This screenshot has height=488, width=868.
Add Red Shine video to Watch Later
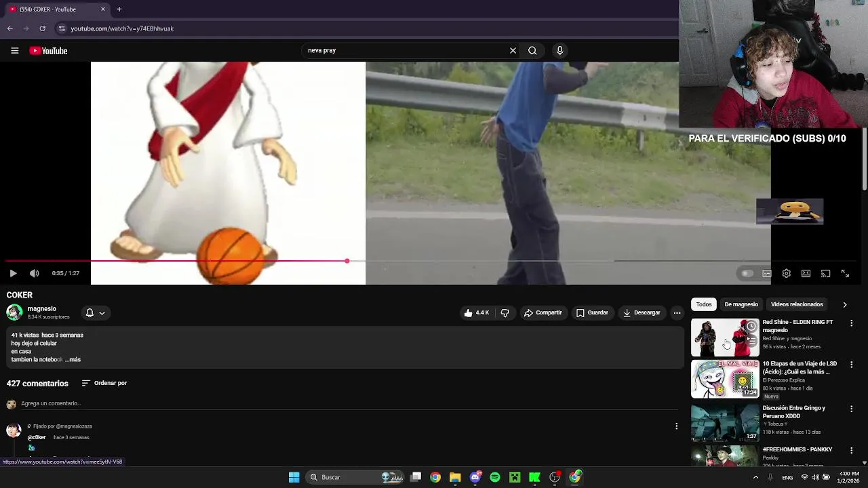(x=751, y=327)
